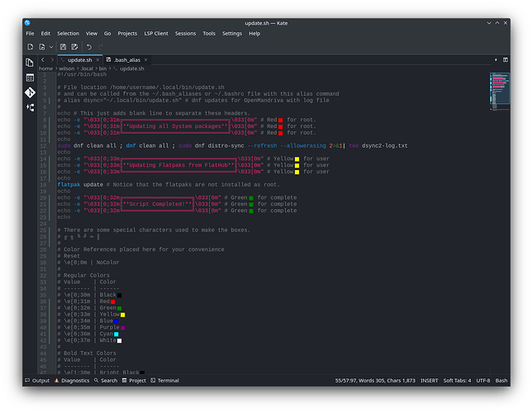Image resolution: width=532 pixels, height=413 pixels.
Task: Open the Documents sidebar panel icon
Action: (30, 63)
